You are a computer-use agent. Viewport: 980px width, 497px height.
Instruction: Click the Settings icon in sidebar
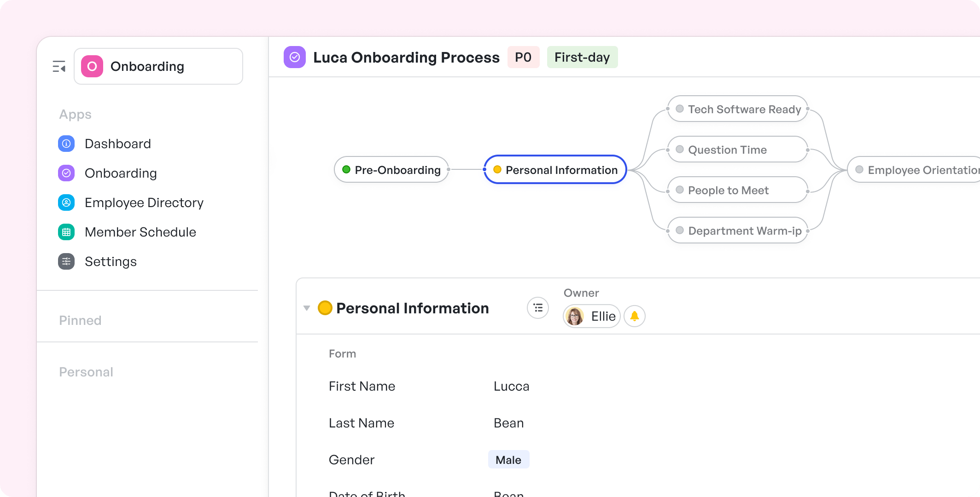pos(65,260)
